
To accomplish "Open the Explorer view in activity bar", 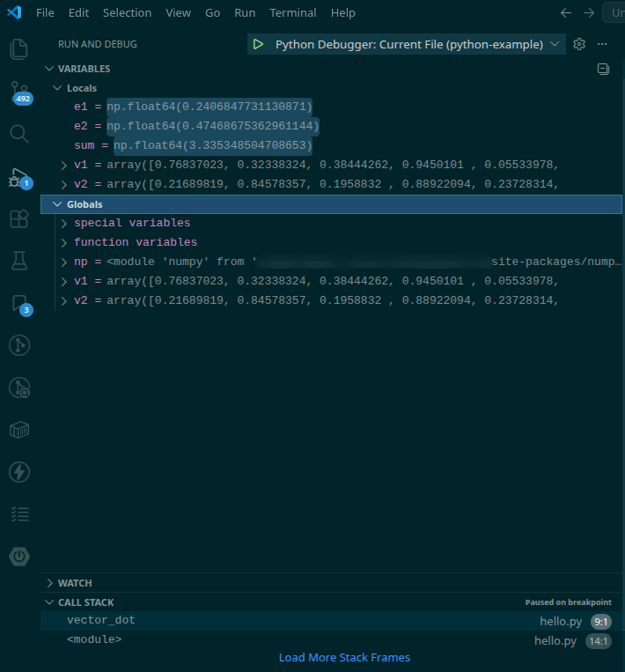I will click(x=18, y=49).
